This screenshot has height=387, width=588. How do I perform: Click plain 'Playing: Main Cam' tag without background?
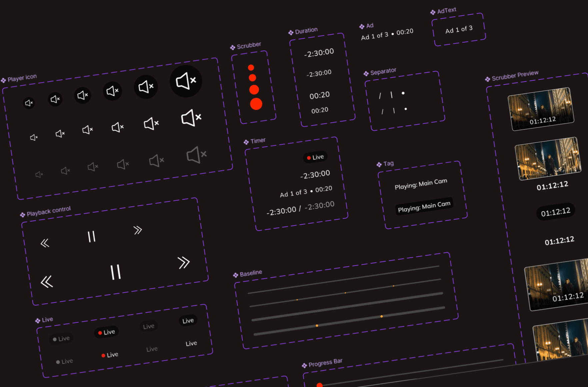click(x=421, y=184)
